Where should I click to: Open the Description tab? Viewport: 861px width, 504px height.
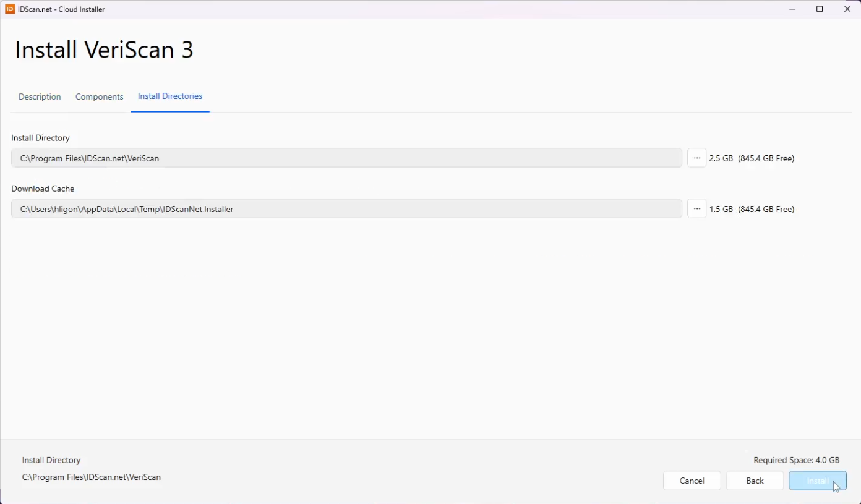(40, 96)
